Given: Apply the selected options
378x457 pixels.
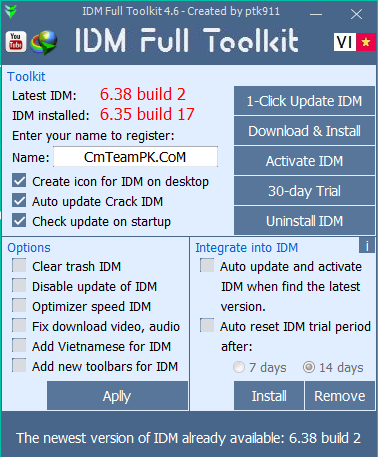Looking at the screenshot, I should (x=117, y=396).
